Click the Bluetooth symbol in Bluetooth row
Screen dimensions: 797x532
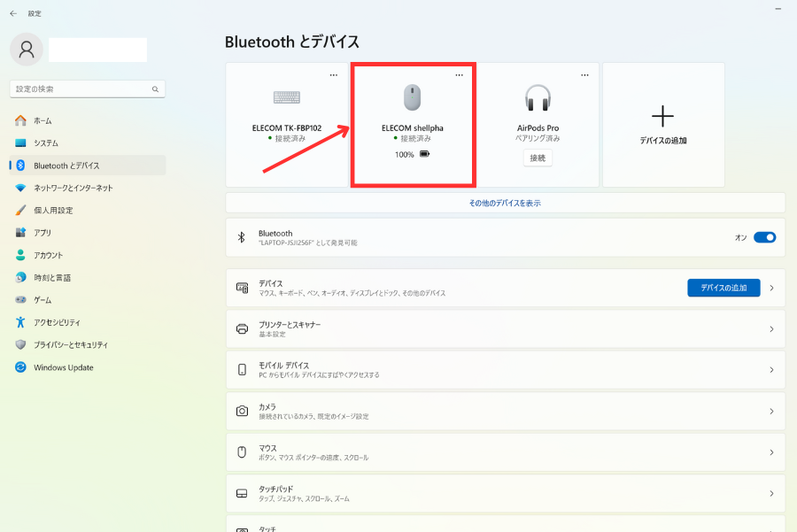[x=242, y=237]
